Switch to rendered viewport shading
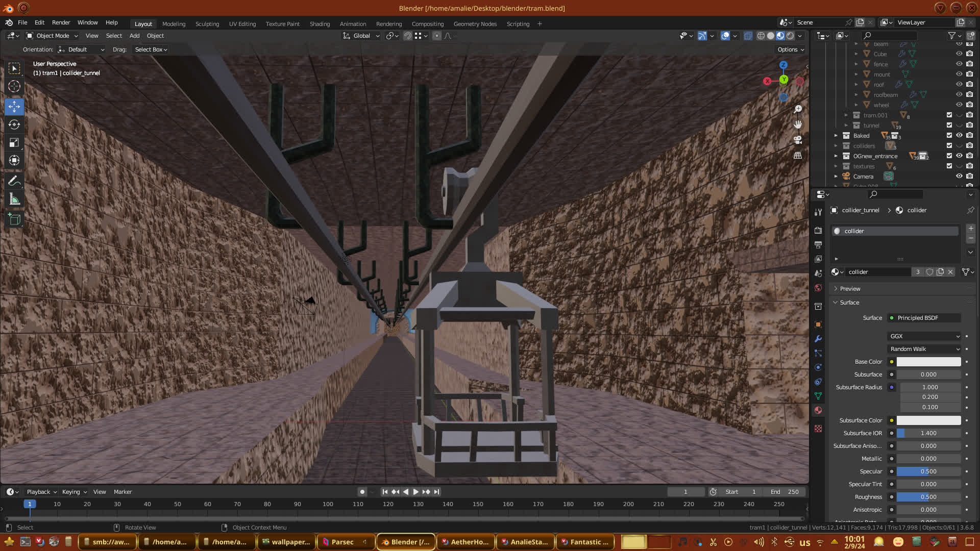Image resolution: width=980 pixels, height=551 pixels. pos(790,36)
